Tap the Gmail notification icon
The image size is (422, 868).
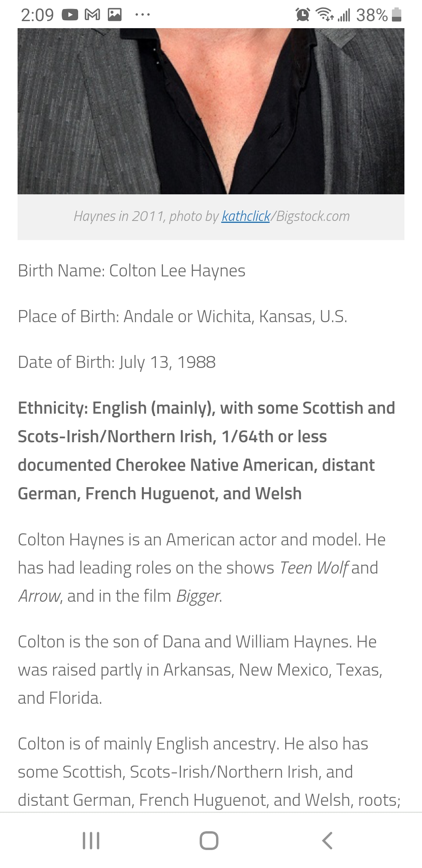click(x=92, y=15)
